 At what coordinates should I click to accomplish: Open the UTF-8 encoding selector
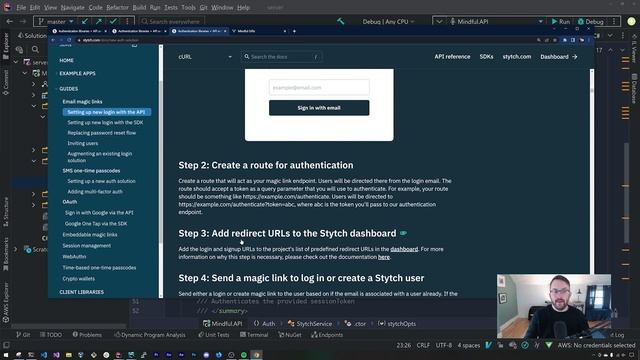pyautogui.click(x=444, y=345)
